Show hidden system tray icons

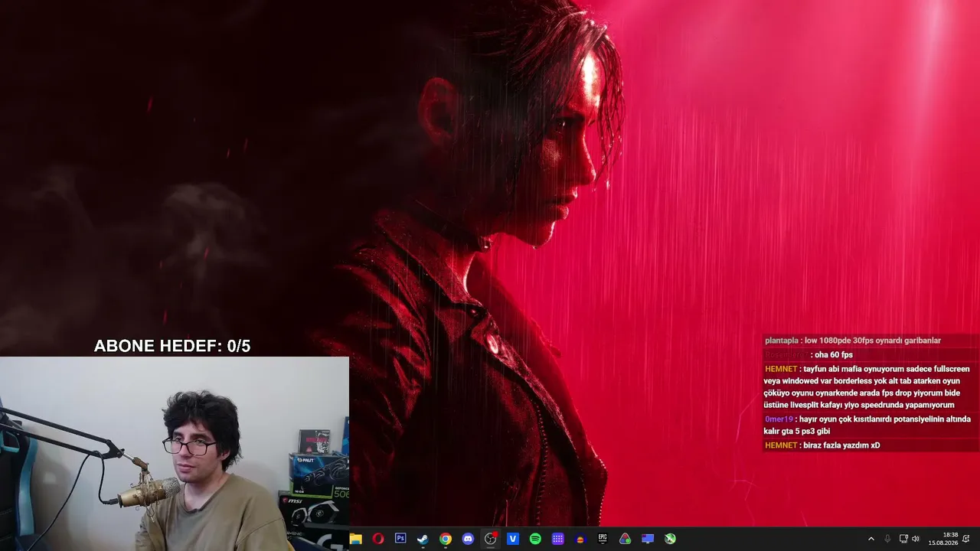[871, 539]
